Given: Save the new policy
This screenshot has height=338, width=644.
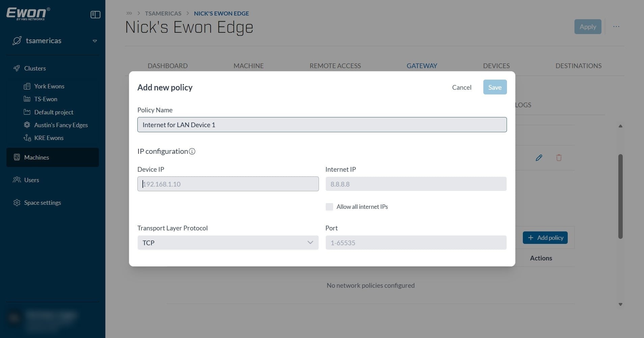Looking at the screenshot, I should pos(495,87).
